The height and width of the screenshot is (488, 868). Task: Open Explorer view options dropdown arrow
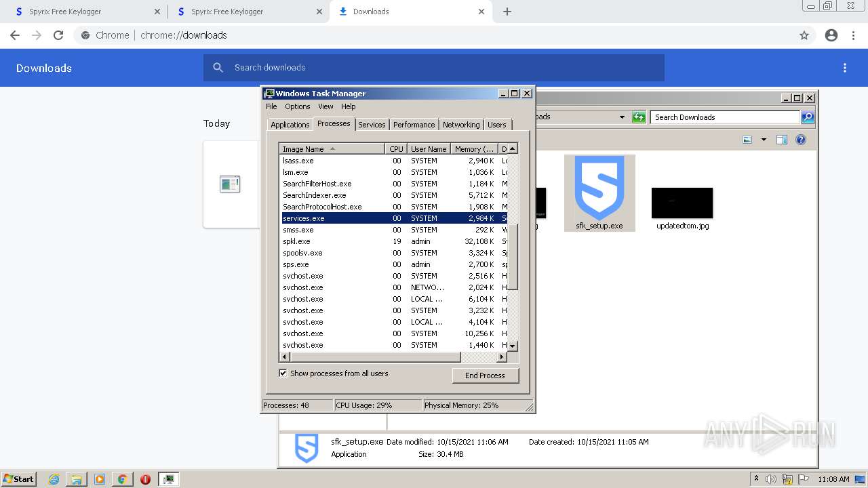[764, 140]
